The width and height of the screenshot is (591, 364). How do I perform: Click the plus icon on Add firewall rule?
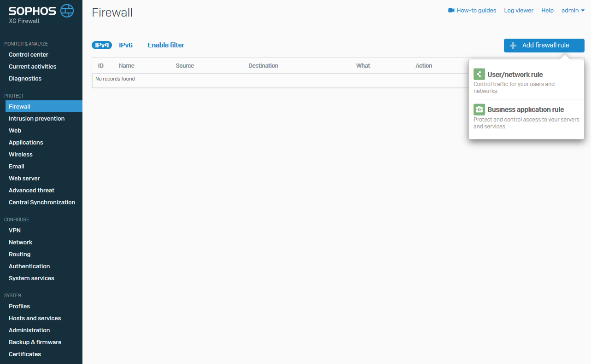[513, 46]
